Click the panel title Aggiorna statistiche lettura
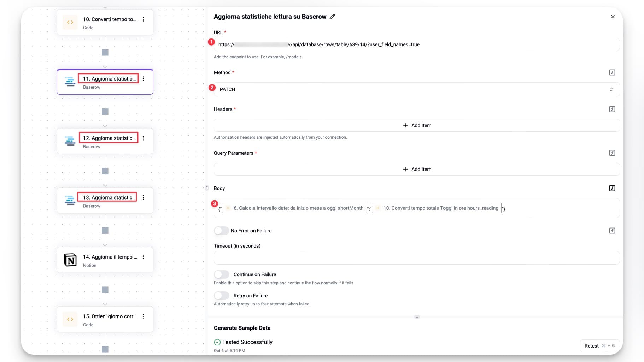 pyautogui.click(x=270, y=17)
